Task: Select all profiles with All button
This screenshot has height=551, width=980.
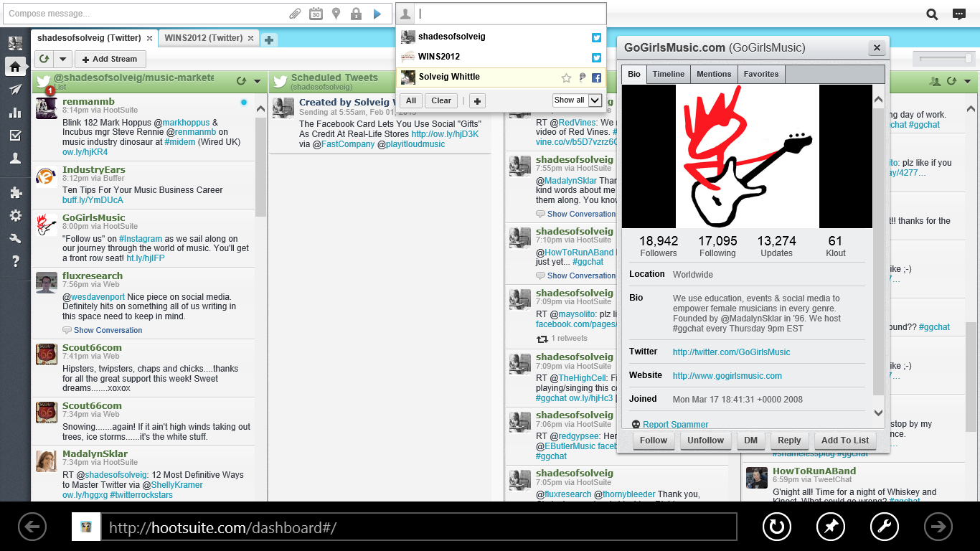Action: pos(411,100)
